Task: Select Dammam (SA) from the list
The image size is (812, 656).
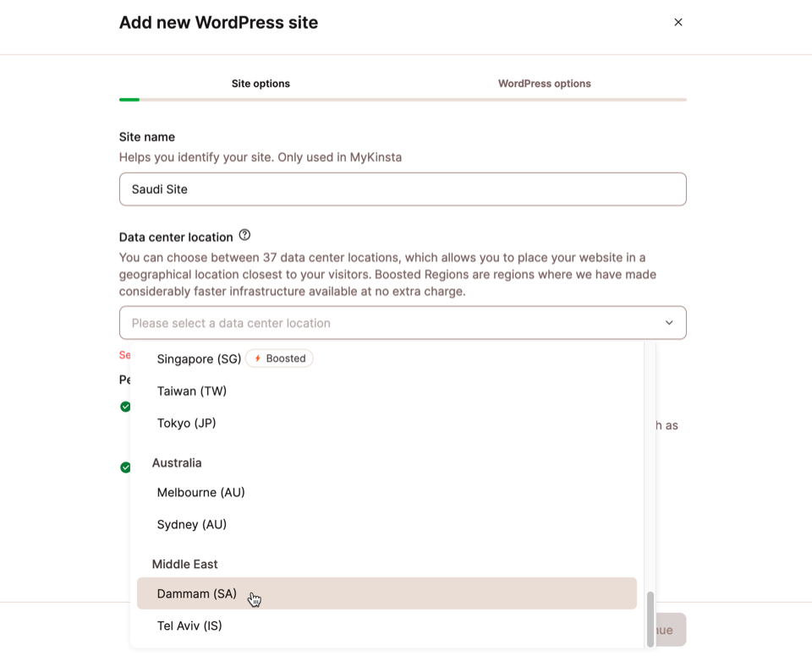Action: (195, 593)
